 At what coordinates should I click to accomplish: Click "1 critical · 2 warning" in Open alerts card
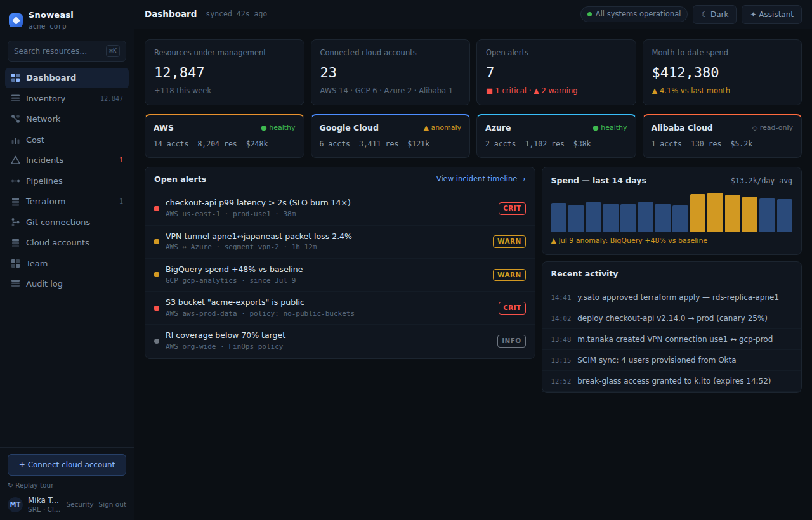pyautogui.click(x=532, y=91)
